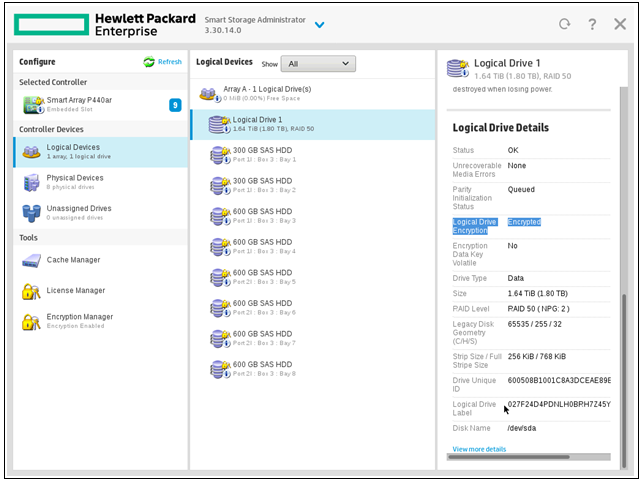Click the Hewlett Packard Enterprise logo
The width and height of the screenshot is (643, 484).
pos(105,25)
